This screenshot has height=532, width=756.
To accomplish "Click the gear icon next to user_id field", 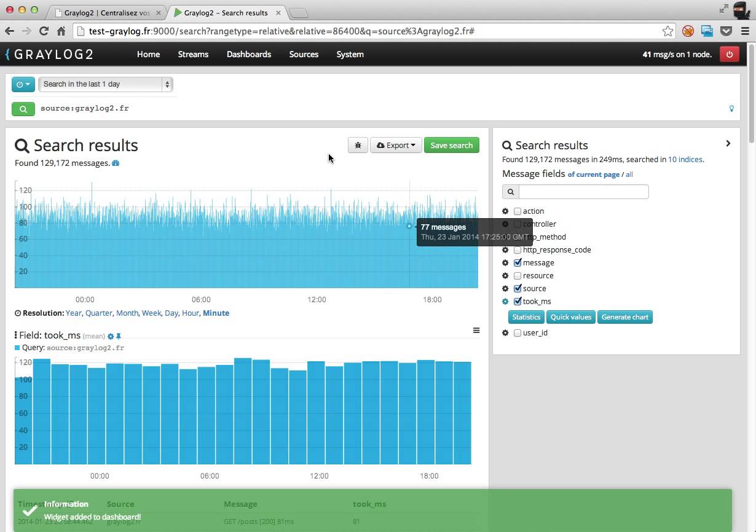I will tap(505, 333).
